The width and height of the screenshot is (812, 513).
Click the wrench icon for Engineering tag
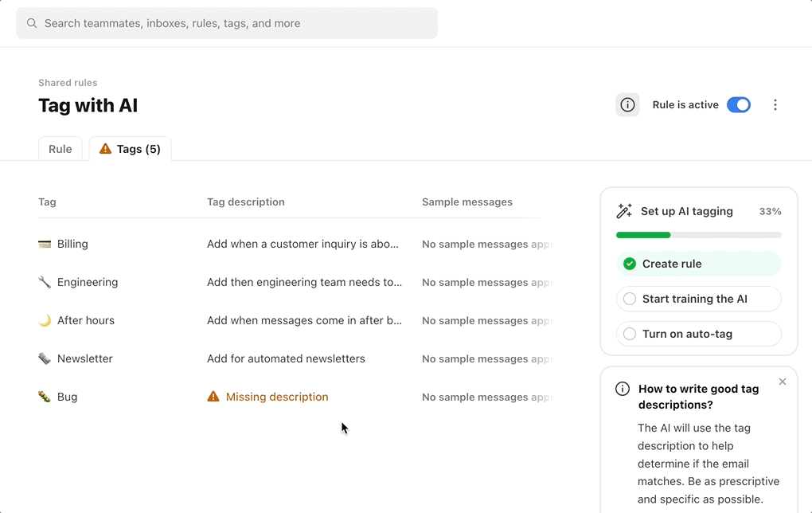[45, 282]
